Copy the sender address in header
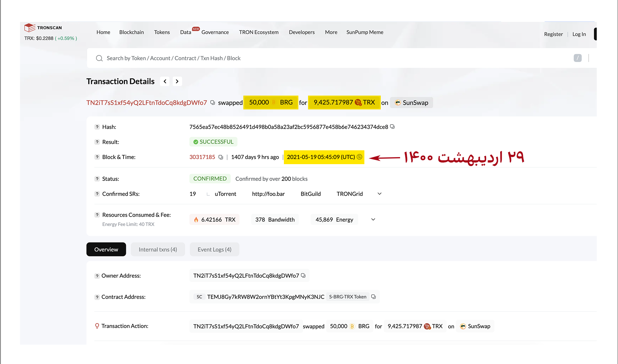This screenshot has height=364, width=618. coord(212,103)
